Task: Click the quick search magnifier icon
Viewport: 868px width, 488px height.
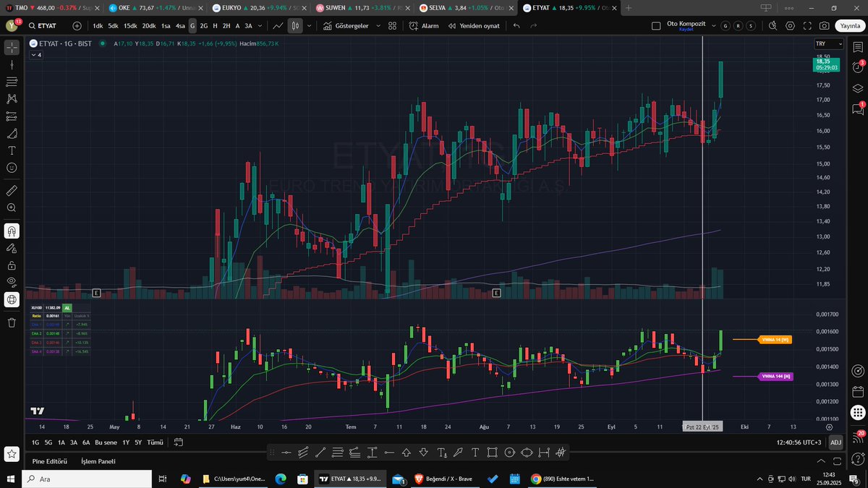Action: point(773,25)
